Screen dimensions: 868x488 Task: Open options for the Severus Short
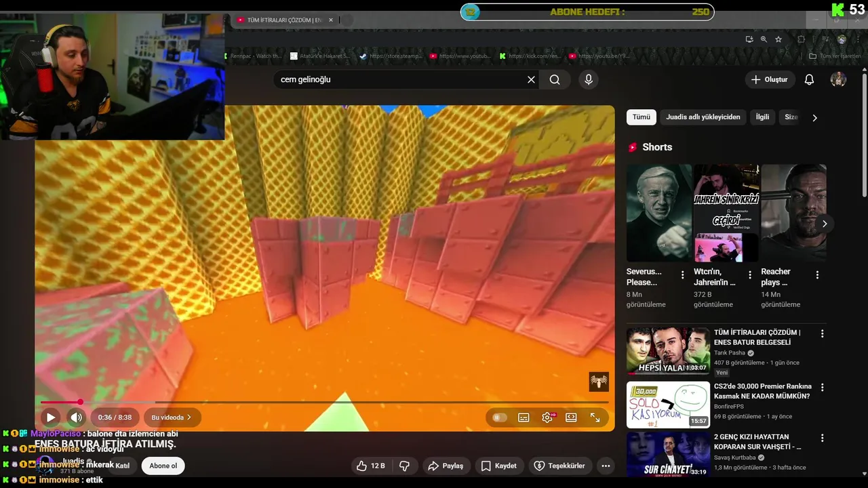click(x=683, y=275)
